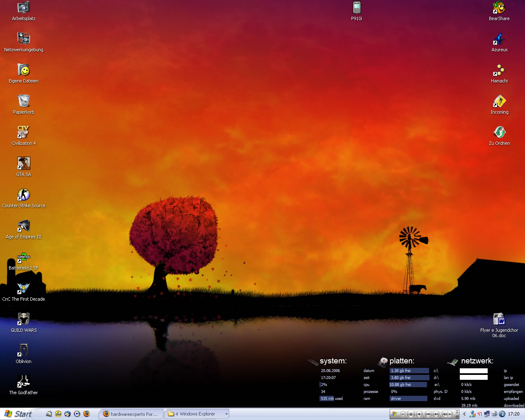This screenshot has width=525, height=420.
Task: Select the GTA SA desktop icon
Action: point(23,164)
